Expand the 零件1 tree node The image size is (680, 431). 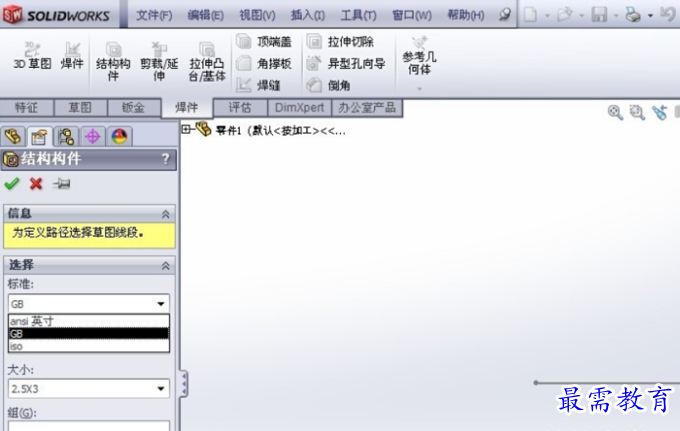click(186, 129)
